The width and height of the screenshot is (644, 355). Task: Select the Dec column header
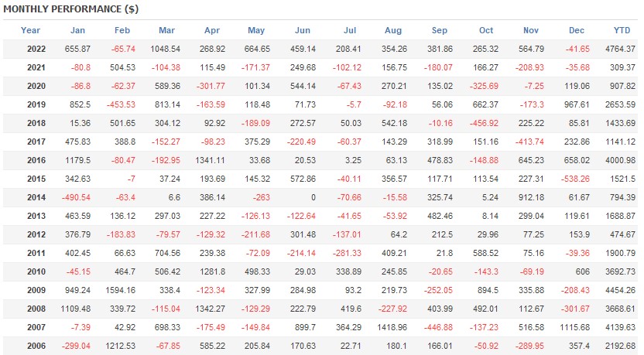(576, 30)
